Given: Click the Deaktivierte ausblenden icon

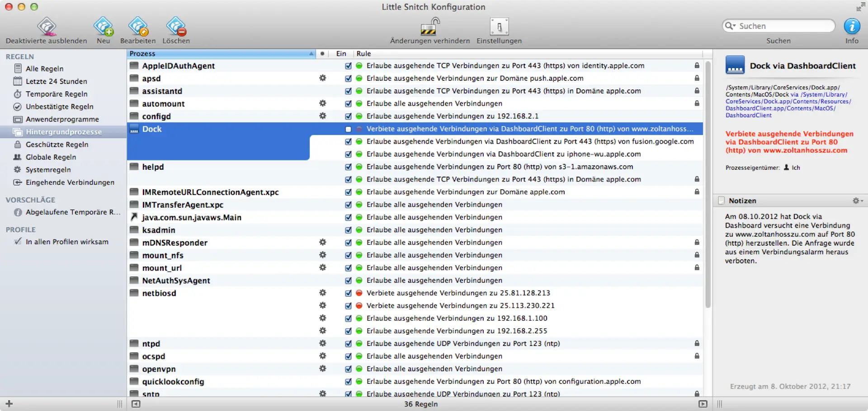Looking at the screenshot, I should (x=47, y=27).
